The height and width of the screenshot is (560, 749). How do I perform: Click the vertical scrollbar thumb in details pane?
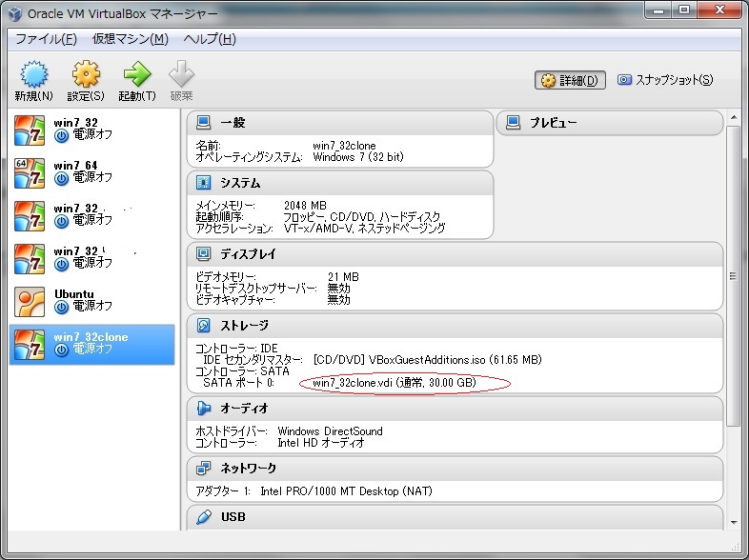733,276
